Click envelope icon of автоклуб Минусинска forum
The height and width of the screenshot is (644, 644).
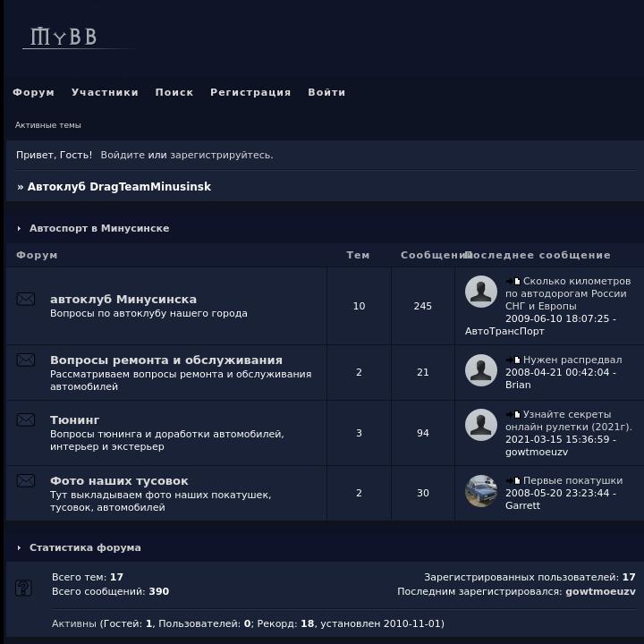click(25, 299)
